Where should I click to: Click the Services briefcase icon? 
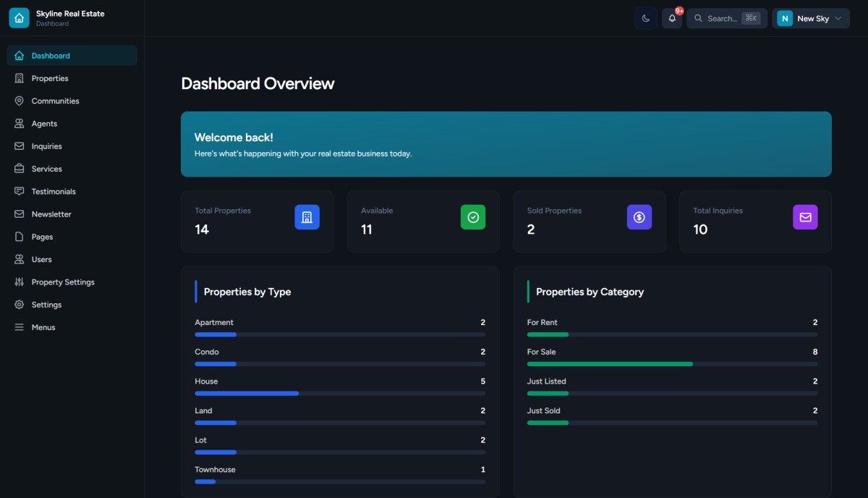click(20, 169)
